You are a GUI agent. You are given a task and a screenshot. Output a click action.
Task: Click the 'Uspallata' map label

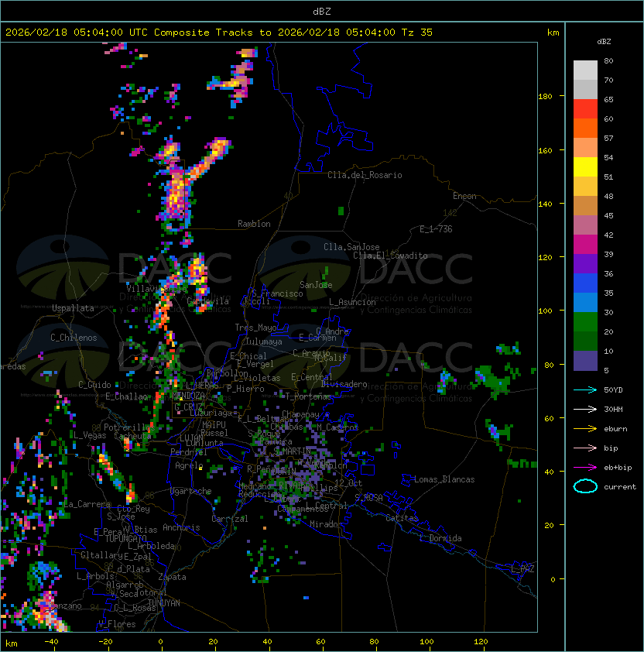[73, 308]
